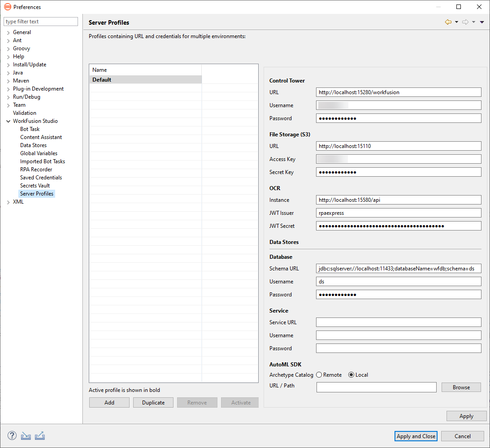The height and width of the screenshot is (448, 490).
Task: Expand Plug-in Development tree node
Action: point(9,89)
